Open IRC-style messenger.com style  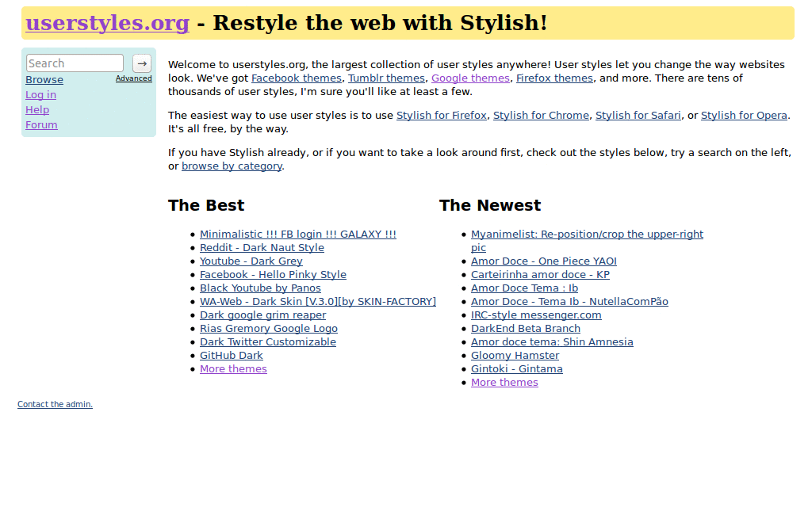[x=536, y=315]
